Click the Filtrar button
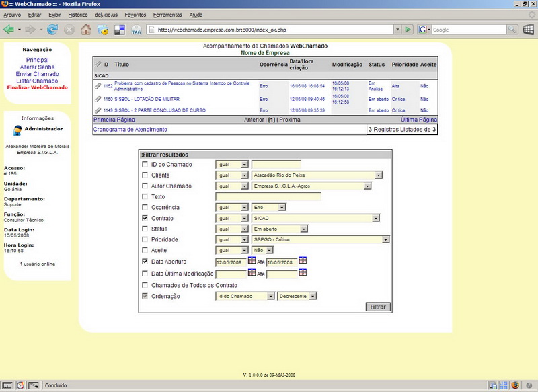 point(378,307)
